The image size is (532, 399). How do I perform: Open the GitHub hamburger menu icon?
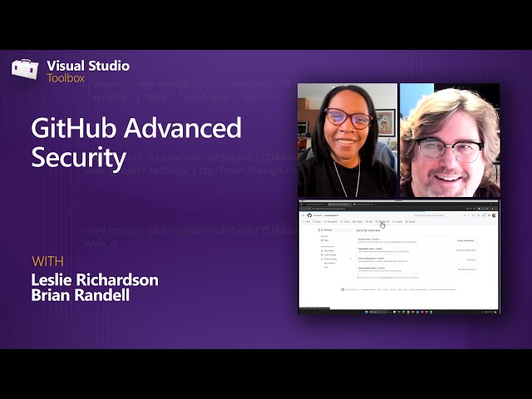click(303, 215)
